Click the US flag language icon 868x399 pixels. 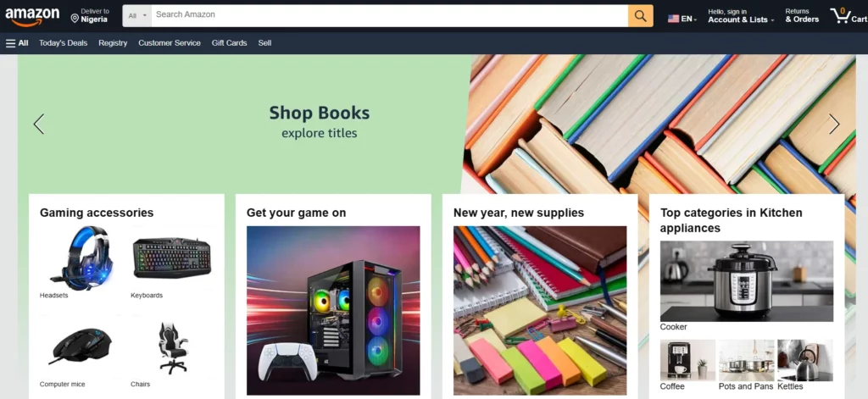pyautogui.click(x=673, y=19)
